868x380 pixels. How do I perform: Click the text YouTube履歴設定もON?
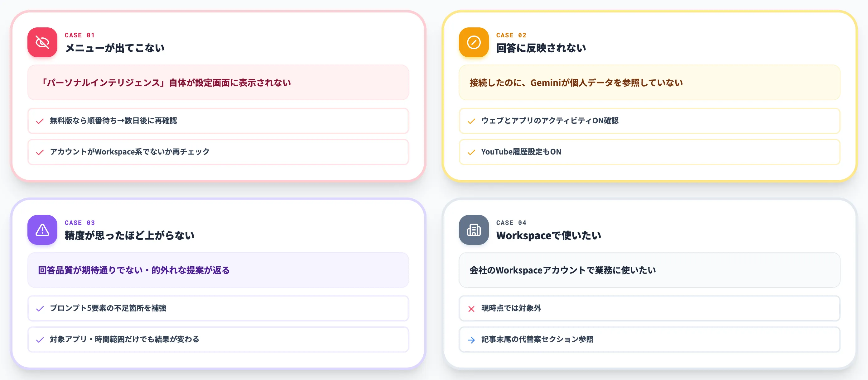tap(521, 152)
